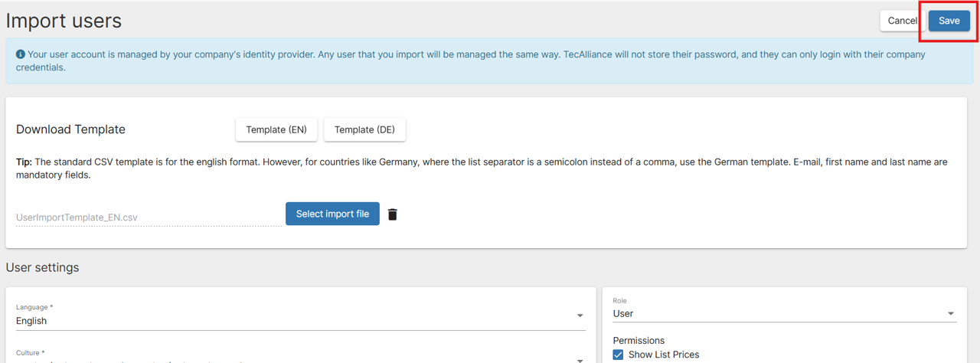The image size is (980, 363).
Task: Click the Cancel button
Action: point(902,21)
